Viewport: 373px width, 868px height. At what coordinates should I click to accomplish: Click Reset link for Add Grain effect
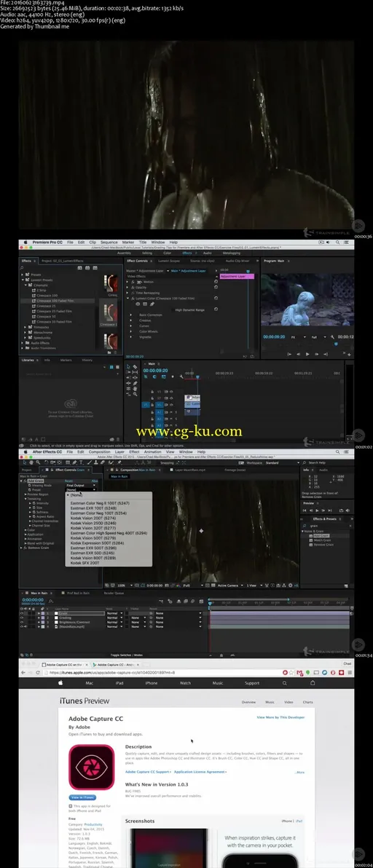(x=68, y=481)
